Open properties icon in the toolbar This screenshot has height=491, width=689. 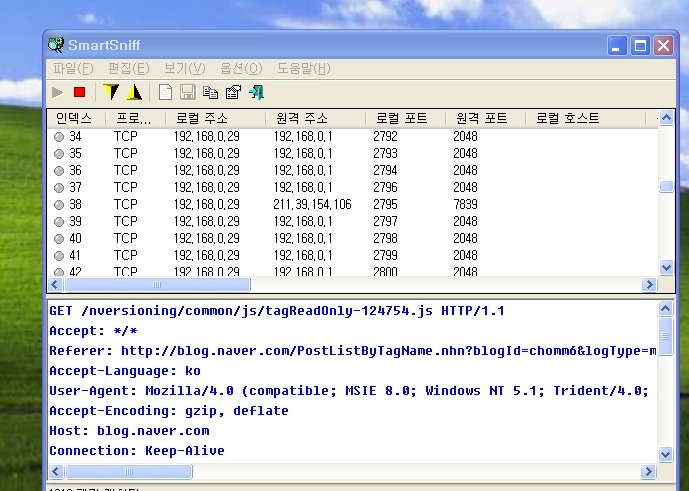(x=233, y=93)
